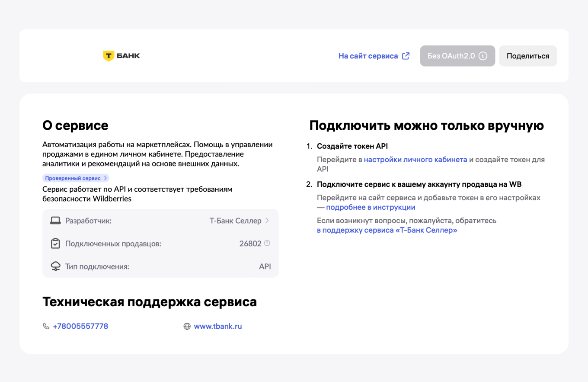Click the globe icon beside www.tbank.ru
The image size is (588, 382).
point(186,326)
